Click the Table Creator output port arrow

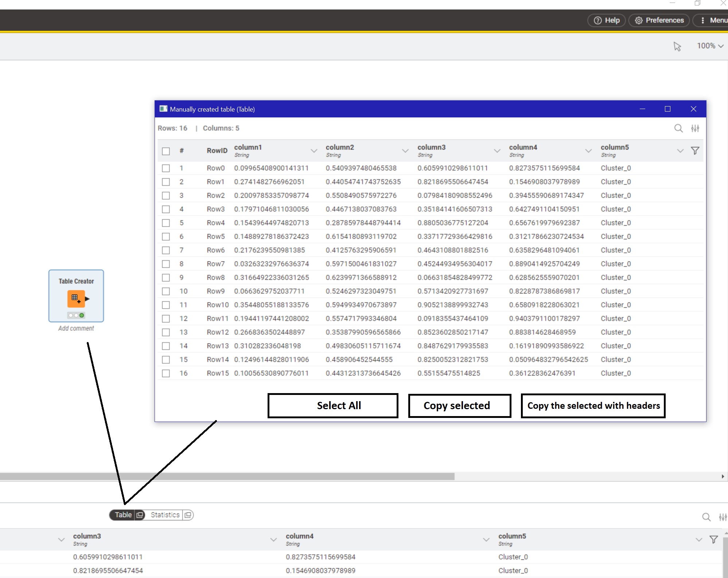87,299
